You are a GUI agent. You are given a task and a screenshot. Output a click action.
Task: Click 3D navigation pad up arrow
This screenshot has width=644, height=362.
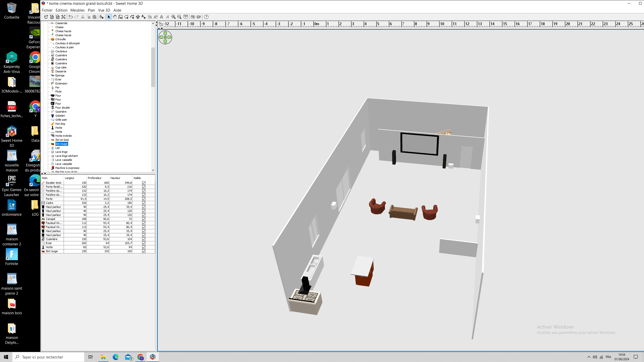(165, 33)
